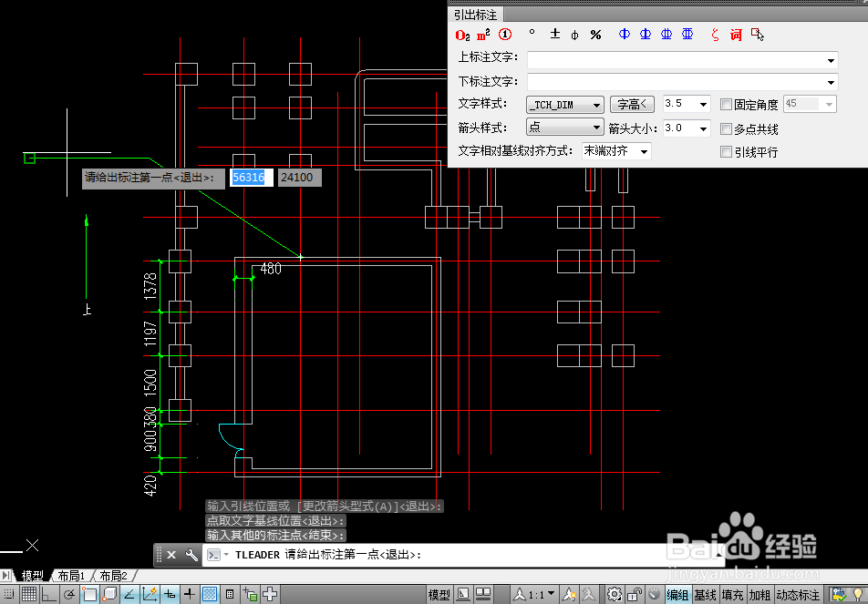The image size is (868, 604).
Task: Open red special character icon
Action: click(715, 35)
